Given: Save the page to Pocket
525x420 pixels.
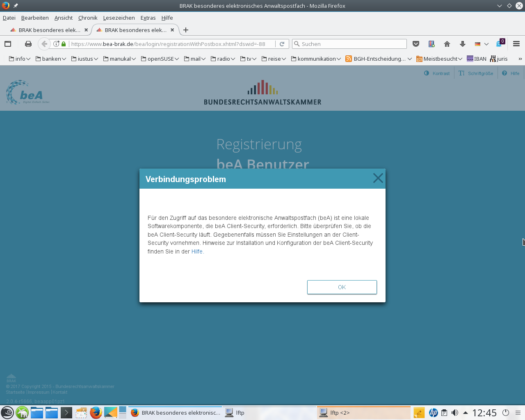Looking at the screenshot, I should (x=415, y=44).
